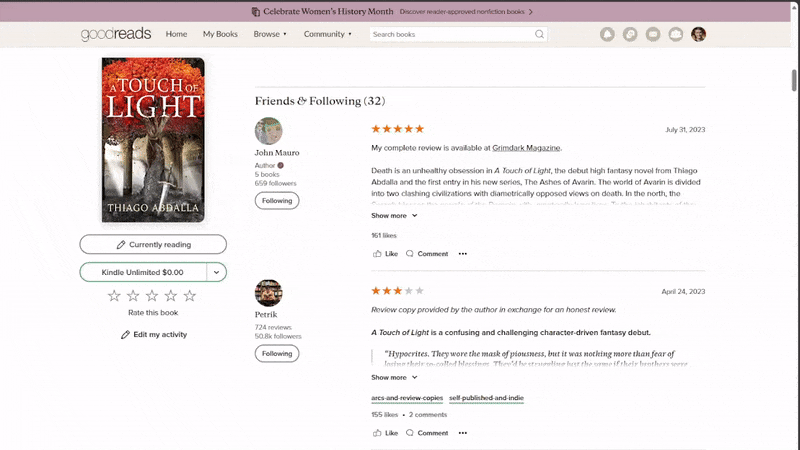Open more options on John Mauro's review

pyautogui.click(x=463, y=254)
